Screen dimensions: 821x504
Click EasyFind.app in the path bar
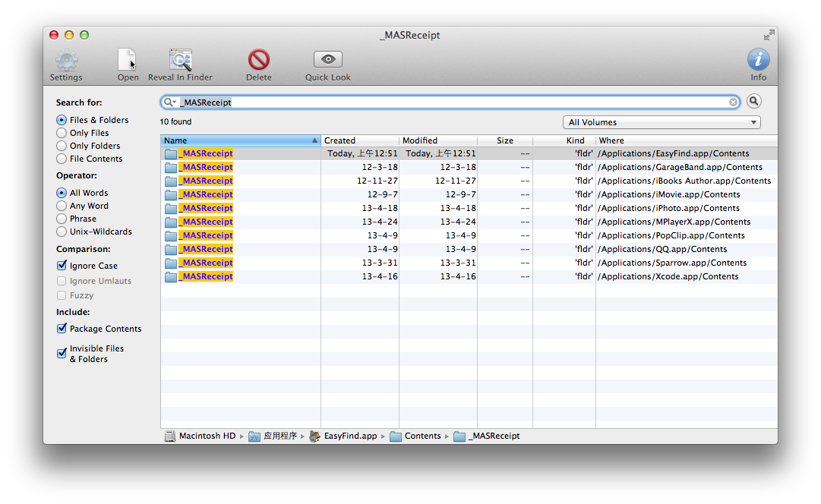click(349, 436)
